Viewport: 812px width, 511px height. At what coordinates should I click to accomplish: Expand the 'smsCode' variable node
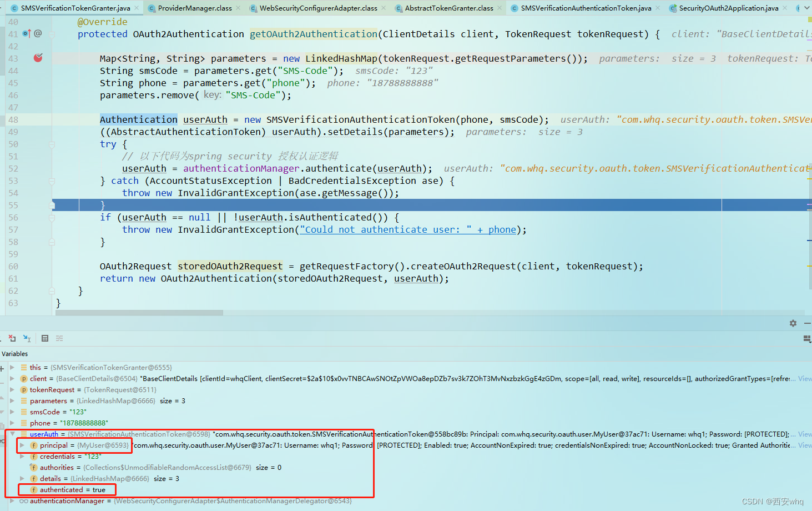[x=12, y=412]
